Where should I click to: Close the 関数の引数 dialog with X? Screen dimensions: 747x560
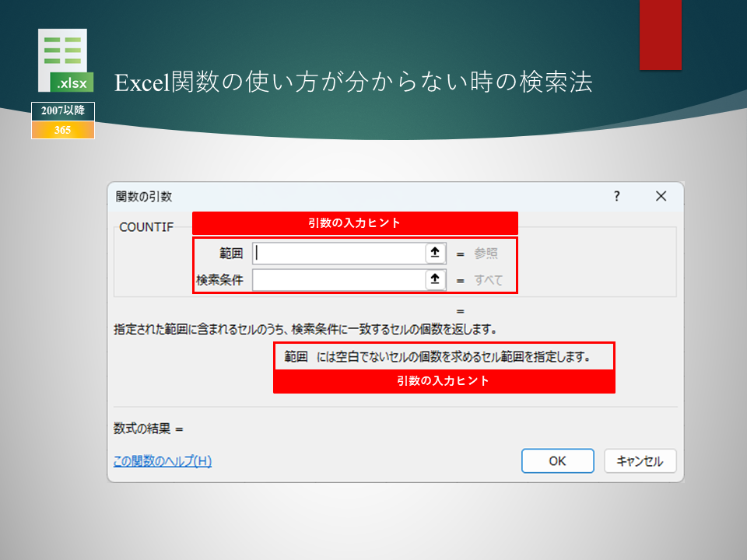(661, 197)
